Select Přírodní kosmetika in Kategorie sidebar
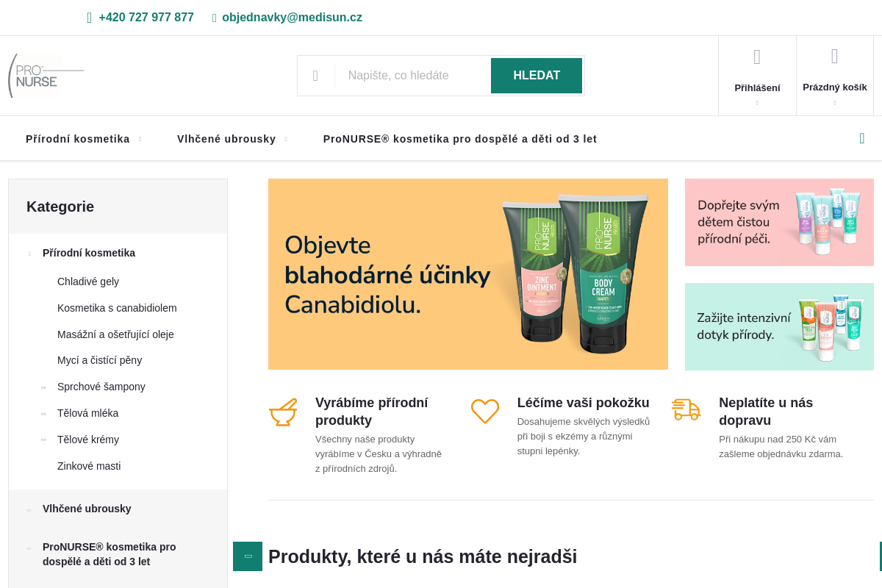Image resolution: width=882 pixels, height=588 pixels. (89, 253)
